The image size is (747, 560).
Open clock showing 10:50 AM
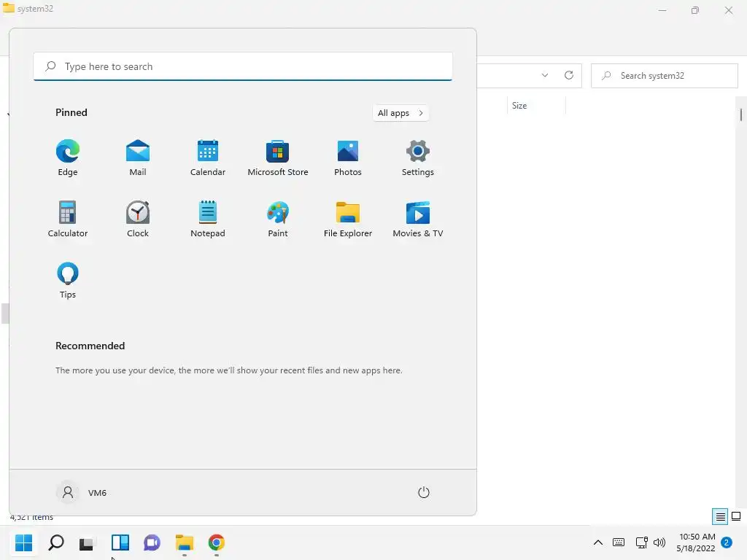coord(697,542)
